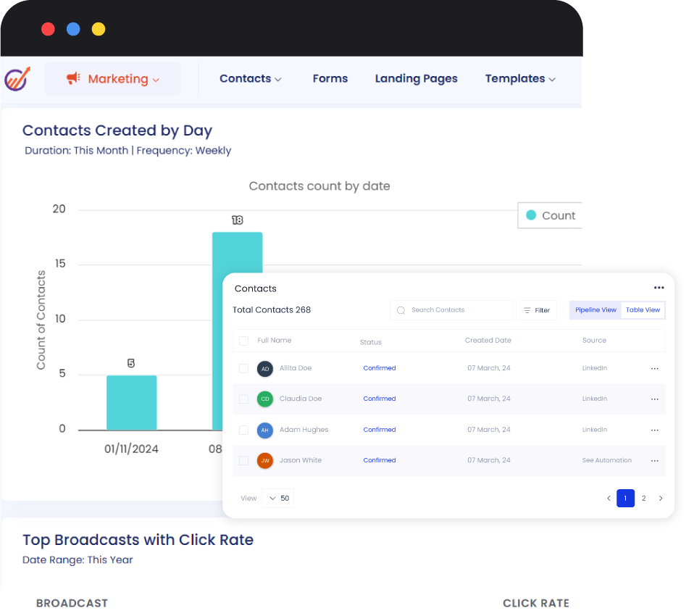
Task: Select the checkbox beside Claudia Doe
Action: (243, 399)
